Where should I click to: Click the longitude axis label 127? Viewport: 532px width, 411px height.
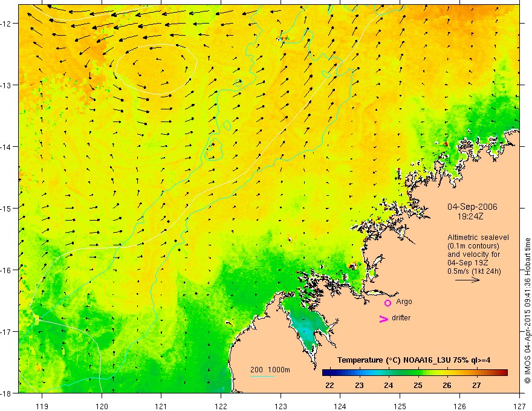519,406
